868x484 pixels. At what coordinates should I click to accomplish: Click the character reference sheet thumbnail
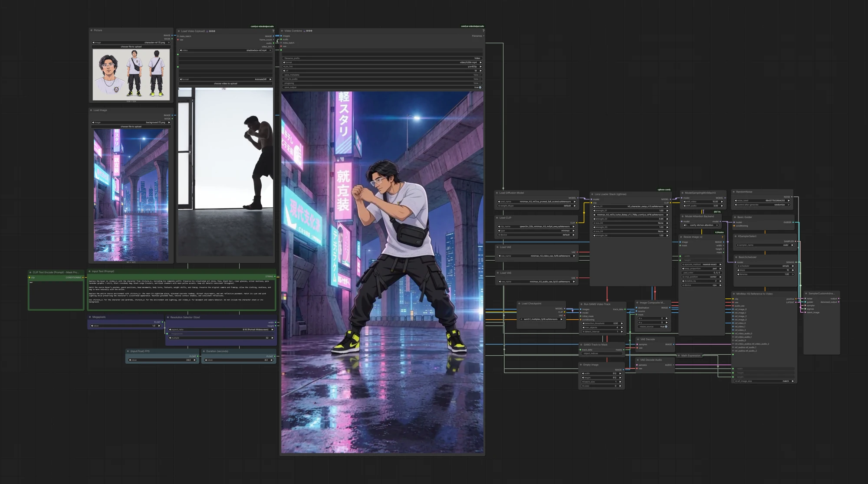tap(131, 74)
